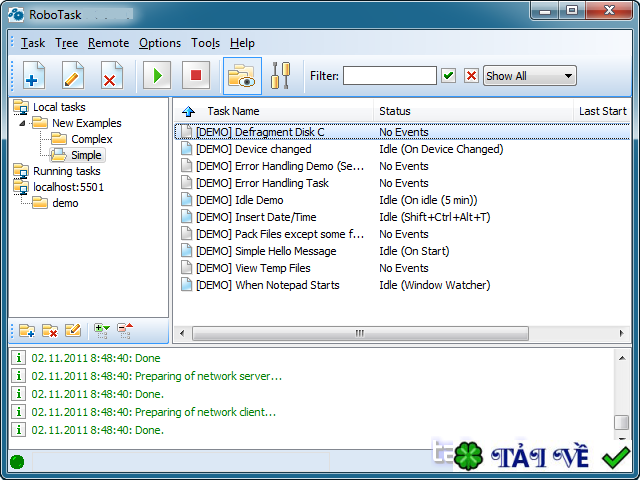Click the New Task toolbar icon
The height and width of the screenshot is (480, 640).
coord(33,76)
